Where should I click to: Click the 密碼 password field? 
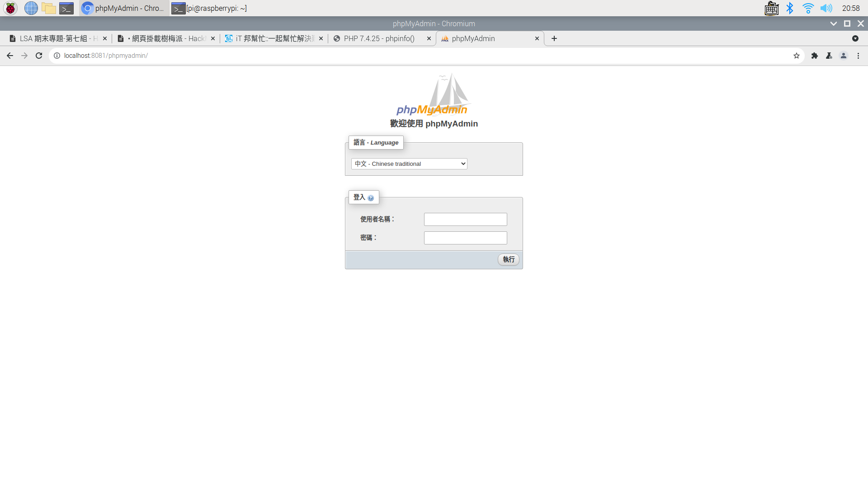click(465, 238)
